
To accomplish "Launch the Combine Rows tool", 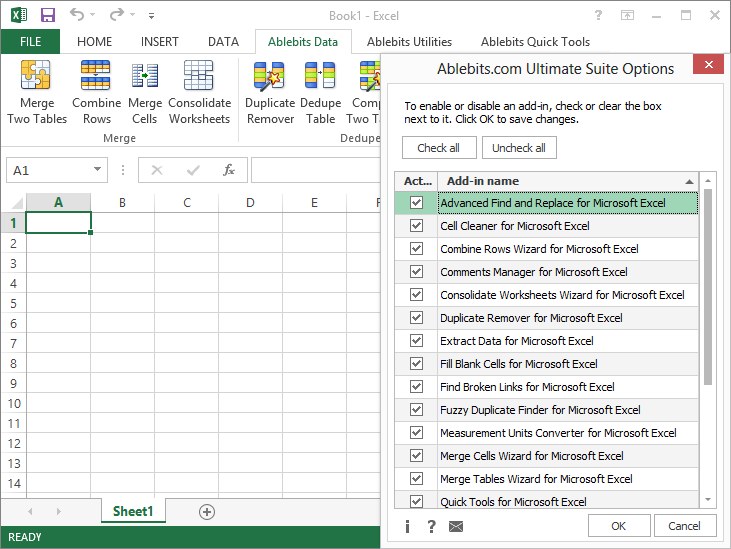I will (x=97, y=92).
